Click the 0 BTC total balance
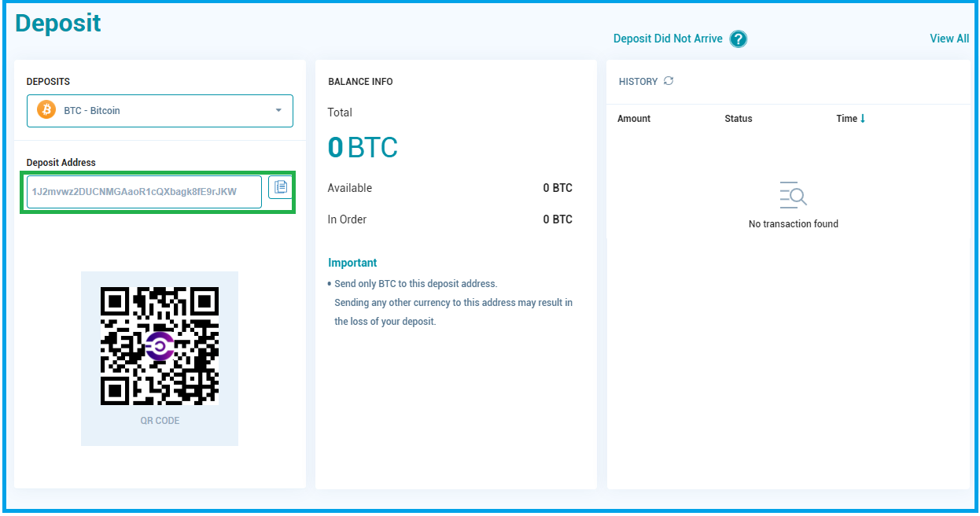 (363, 147)
